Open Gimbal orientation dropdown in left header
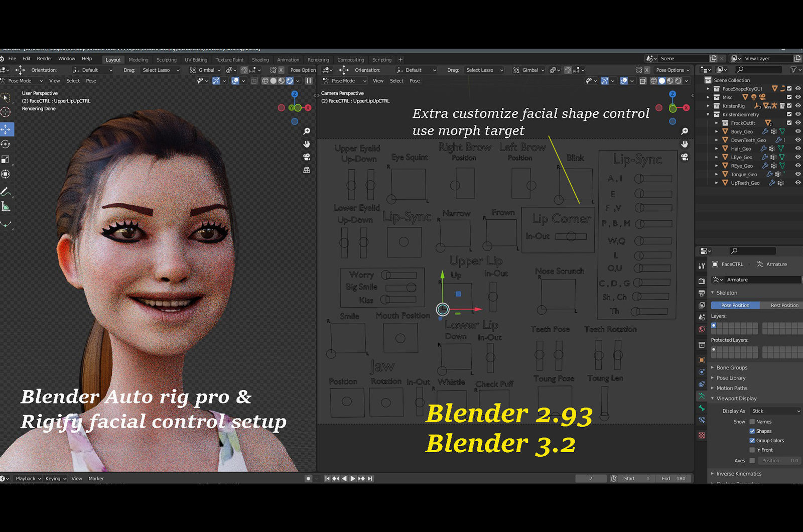Image resolution: width=803 pixels, height=532 pixels. coord(205,70)
